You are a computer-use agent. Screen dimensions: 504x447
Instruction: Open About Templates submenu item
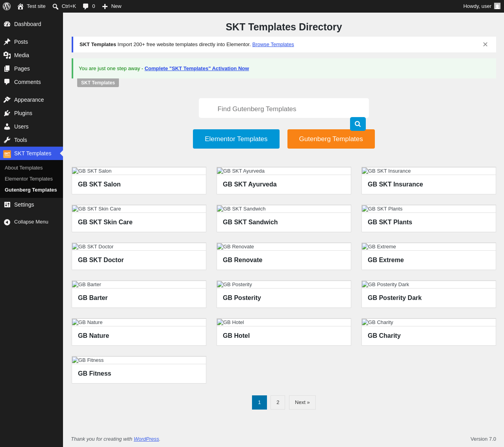pyautogui.click(x=24, y=168)
